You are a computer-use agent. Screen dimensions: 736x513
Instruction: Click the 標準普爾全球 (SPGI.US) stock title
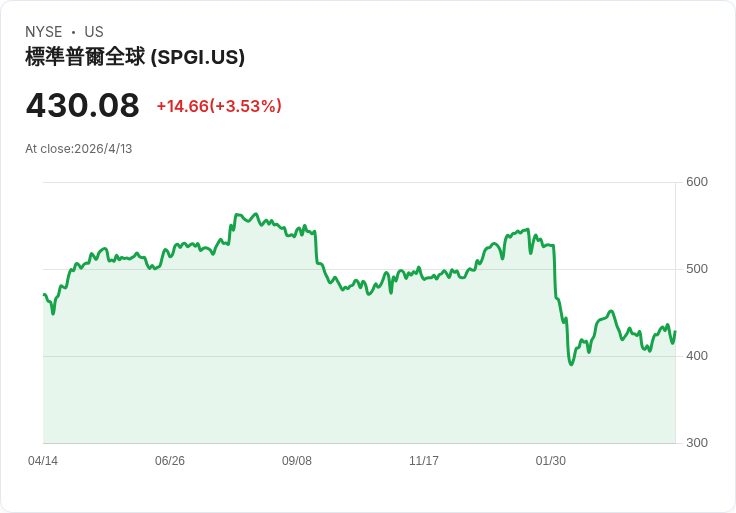pos(135,57)
